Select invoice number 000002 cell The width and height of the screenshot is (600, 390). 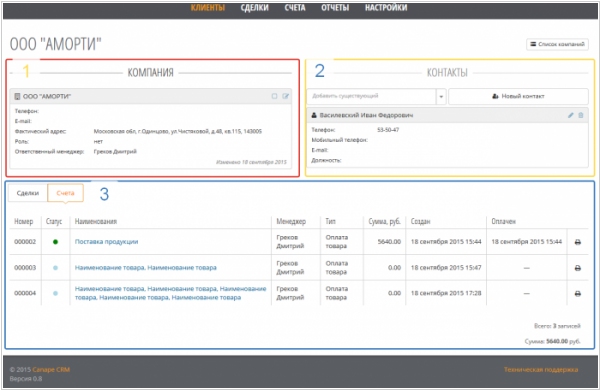(x=25, y=242)
